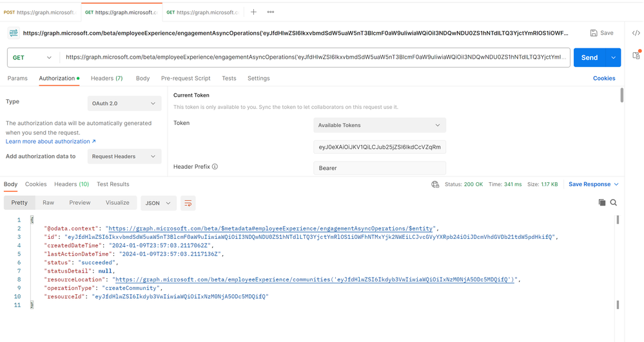This screenshot has width=644, height=342.
Task: Switch to Raw response view
Action: [48, 203]
